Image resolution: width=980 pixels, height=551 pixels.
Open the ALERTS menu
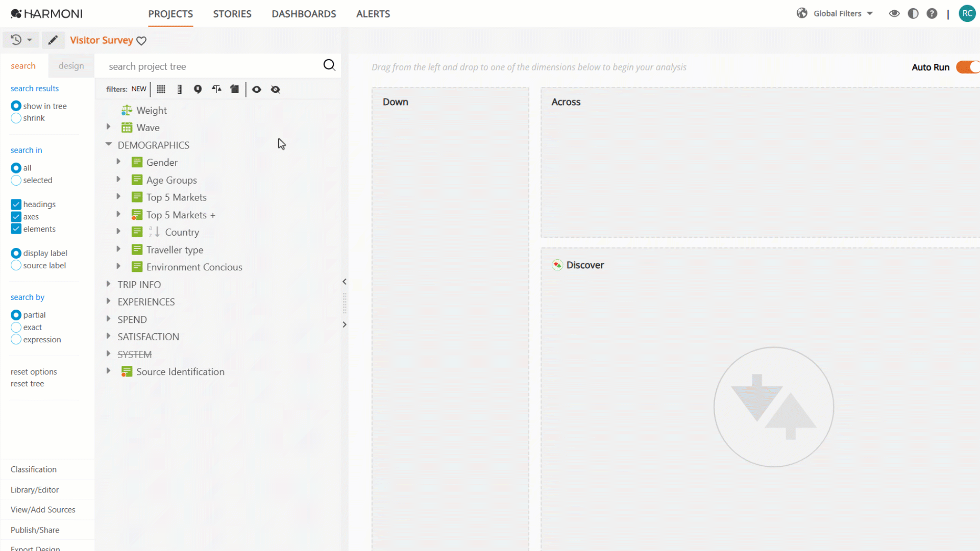(373, 14)
